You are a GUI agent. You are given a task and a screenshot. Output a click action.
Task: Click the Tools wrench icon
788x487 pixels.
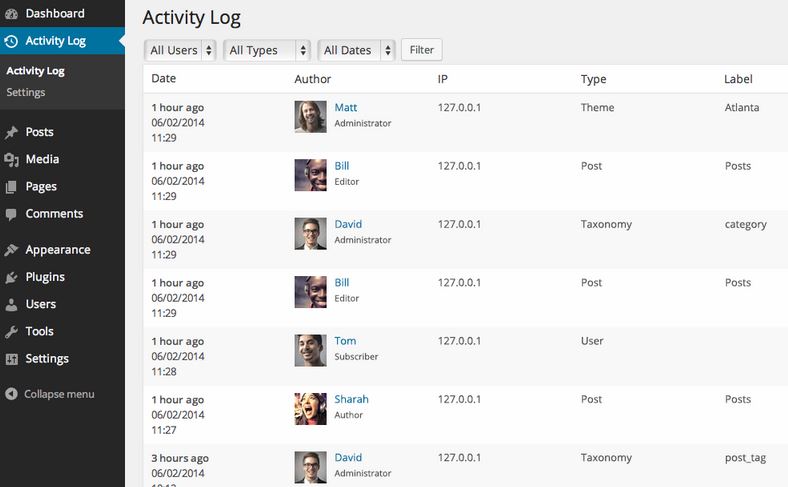tap(11, 332)
